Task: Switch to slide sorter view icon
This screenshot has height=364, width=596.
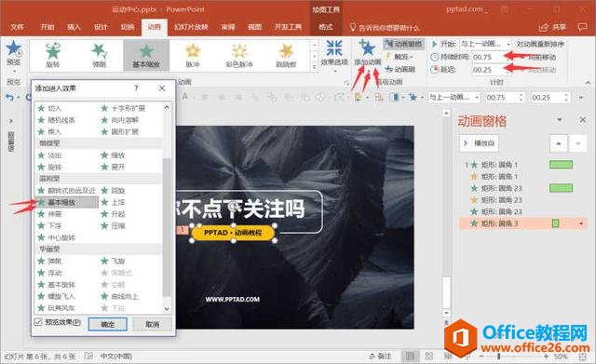Action: click(429, 356)
